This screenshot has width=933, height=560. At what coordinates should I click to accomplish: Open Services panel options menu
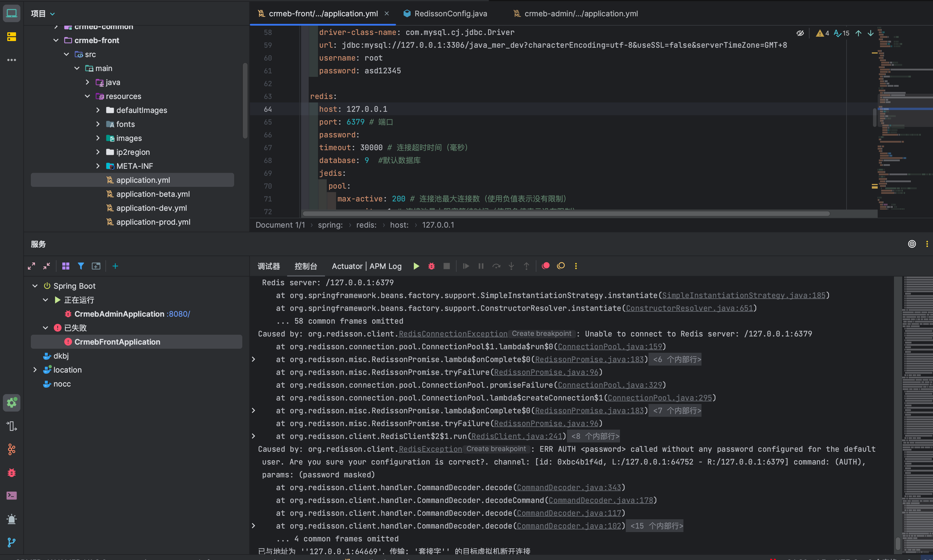coord(927,244)
